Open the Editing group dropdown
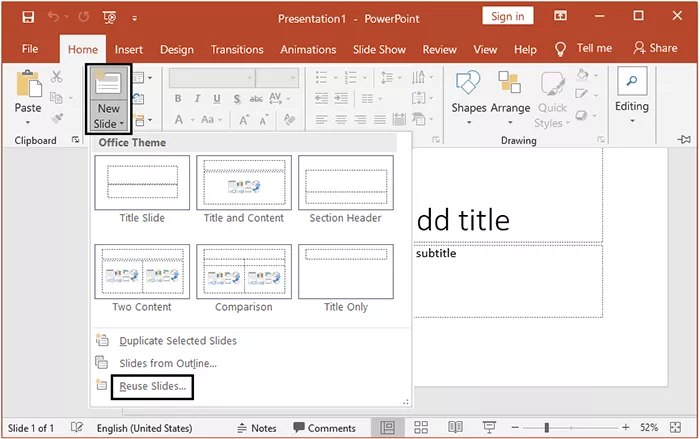 [632, 96]
